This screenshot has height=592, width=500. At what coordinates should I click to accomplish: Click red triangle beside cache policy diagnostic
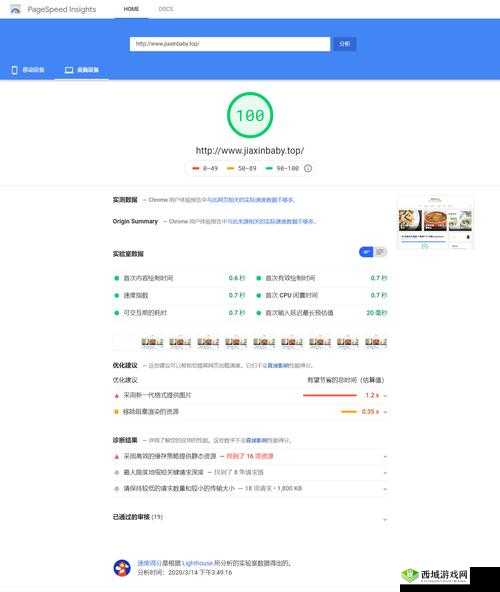point(117,457)
